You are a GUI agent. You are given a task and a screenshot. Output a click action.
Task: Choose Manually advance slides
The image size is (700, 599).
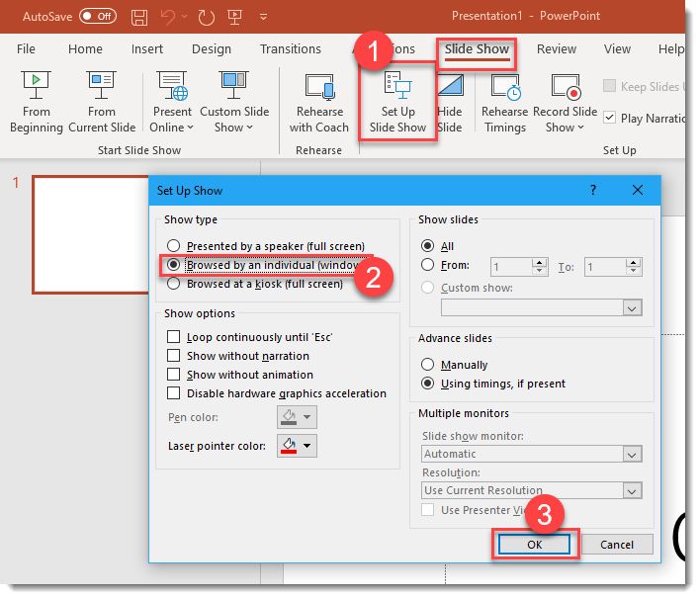tap(427, 364)
